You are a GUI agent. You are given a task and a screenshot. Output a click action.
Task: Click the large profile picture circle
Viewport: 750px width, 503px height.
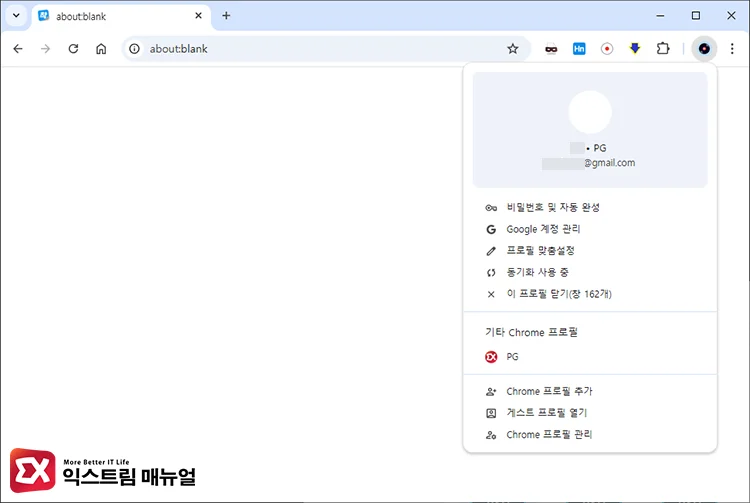pos(590,112)
